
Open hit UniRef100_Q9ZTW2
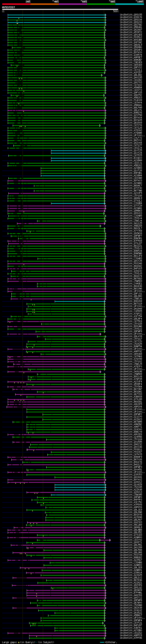tap(131, 25)
